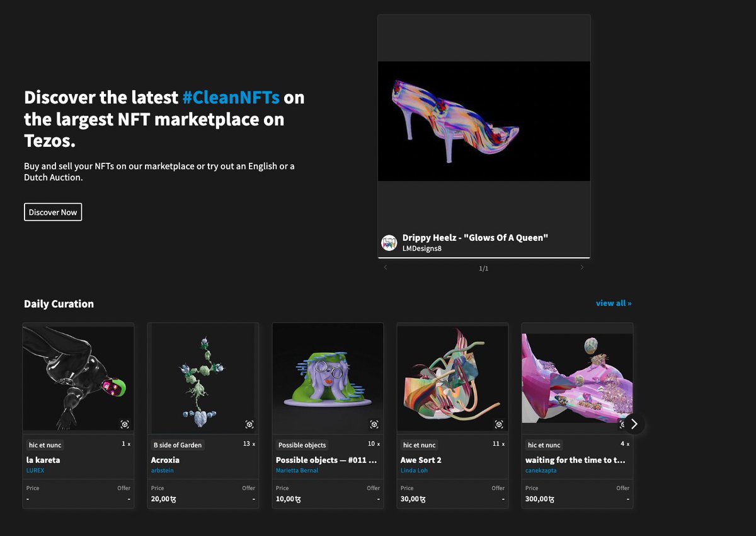
Task: Open artist Linda Loh profile link
Action: (414, 470)
